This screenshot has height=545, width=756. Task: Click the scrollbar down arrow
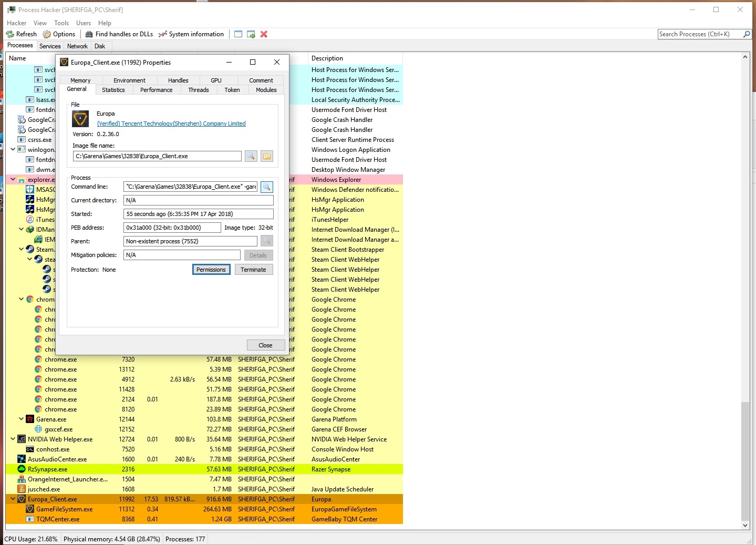pyautogui.click(x=745, y=525)
